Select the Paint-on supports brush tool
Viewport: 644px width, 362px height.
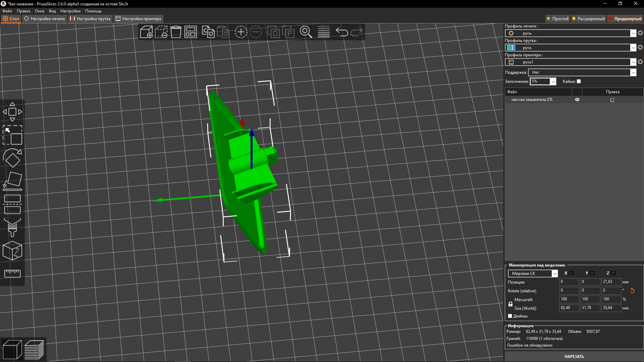pyautogui.click(x=12, y=228)
